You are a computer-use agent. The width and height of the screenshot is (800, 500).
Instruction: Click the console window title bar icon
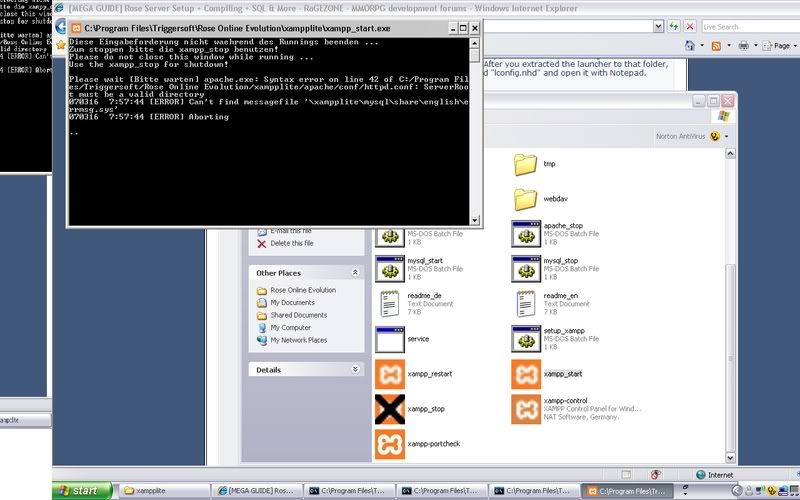[x=76, y=28]
